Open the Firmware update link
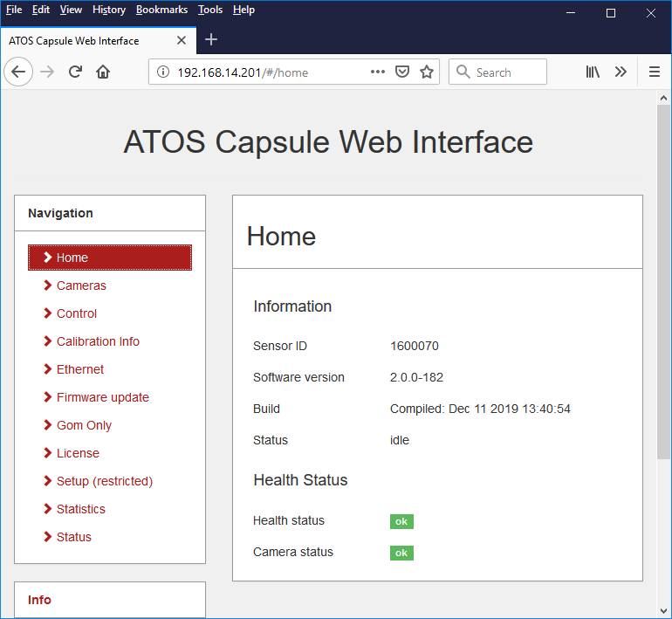This screenshot has height=619, width=672. pyautogui.click(x=102, y=397)
